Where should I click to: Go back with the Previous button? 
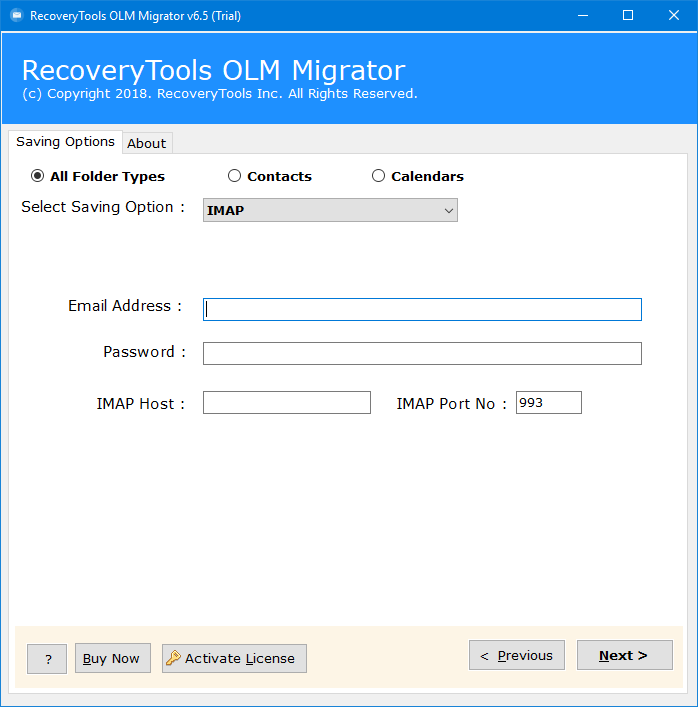click(517, 655)
